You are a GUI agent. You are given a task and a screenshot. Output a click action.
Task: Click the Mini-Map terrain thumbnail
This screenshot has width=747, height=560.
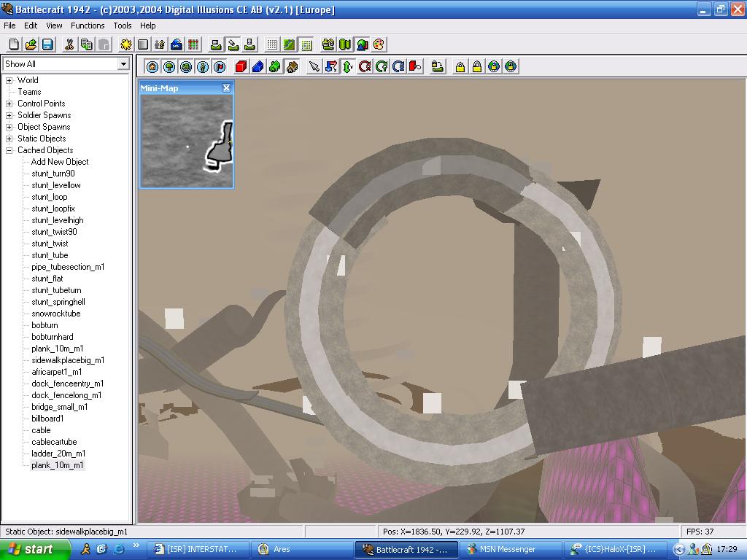coord(186,141)
